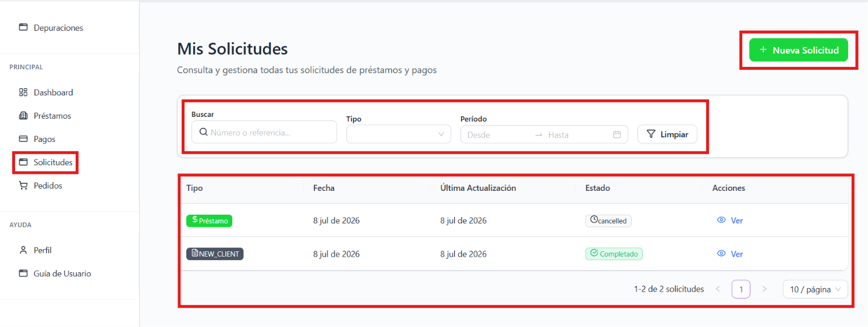Open Perfil in the sidebar
This screenshot has height=327, width=868.
pos(36,250)
